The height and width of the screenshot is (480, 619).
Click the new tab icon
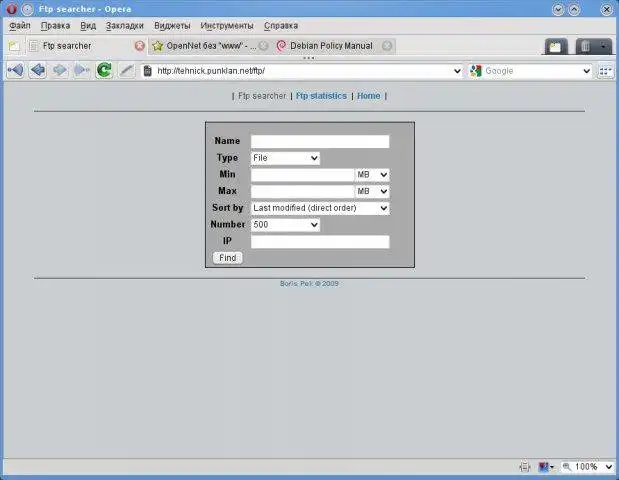(14, 46)
